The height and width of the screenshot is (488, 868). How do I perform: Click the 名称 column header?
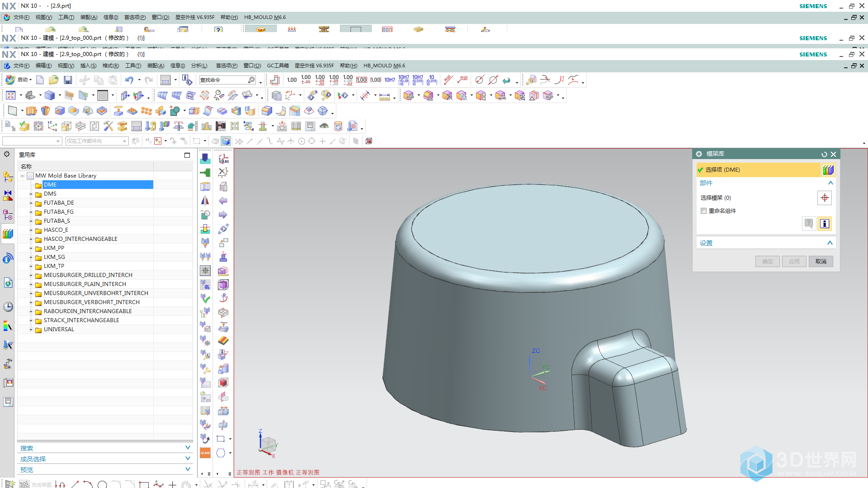coord(86,166)
